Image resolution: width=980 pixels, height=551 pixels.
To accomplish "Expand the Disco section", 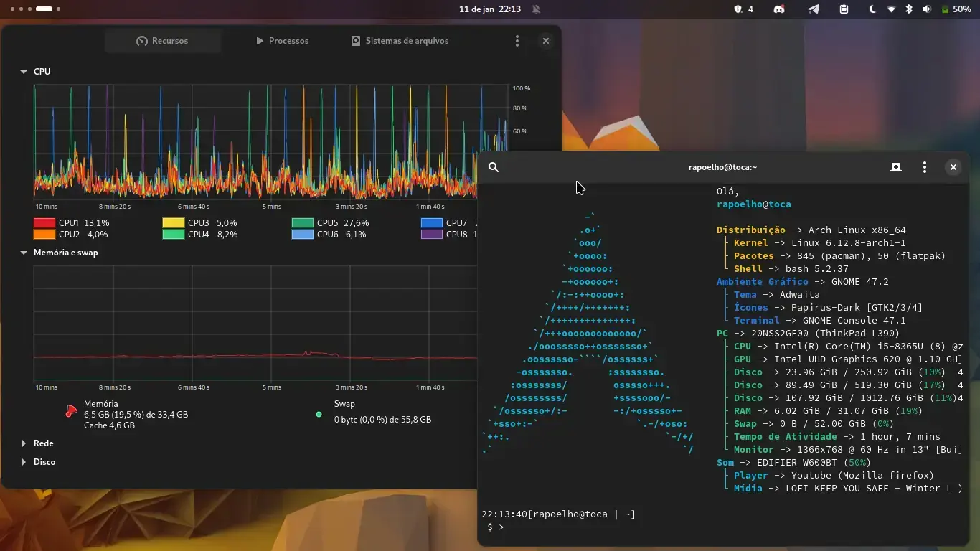I will [24, 462].
